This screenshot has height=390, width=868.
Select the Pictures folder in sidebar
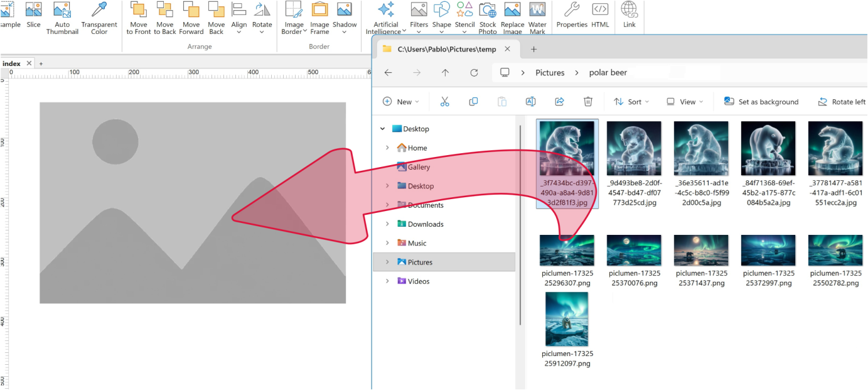pos(420,263)
